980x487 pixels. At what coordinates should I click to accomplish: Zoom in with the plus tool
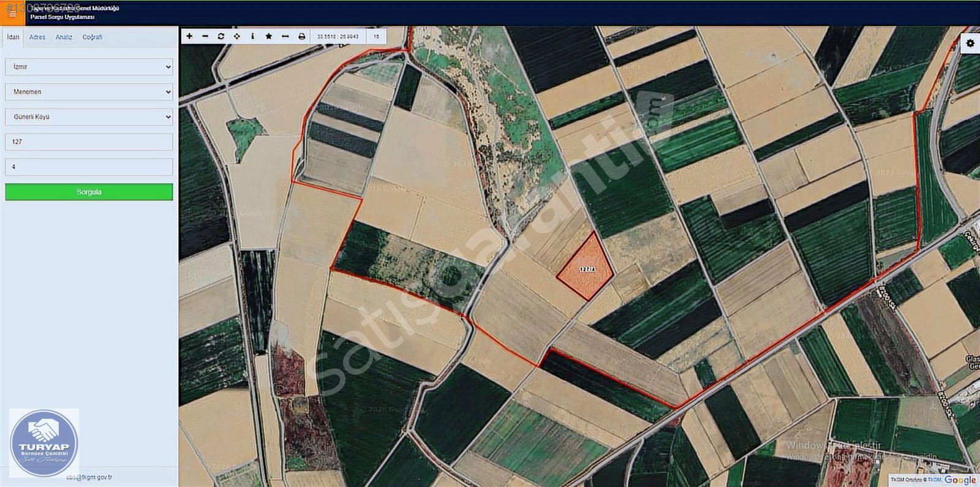tap(189, 36)
